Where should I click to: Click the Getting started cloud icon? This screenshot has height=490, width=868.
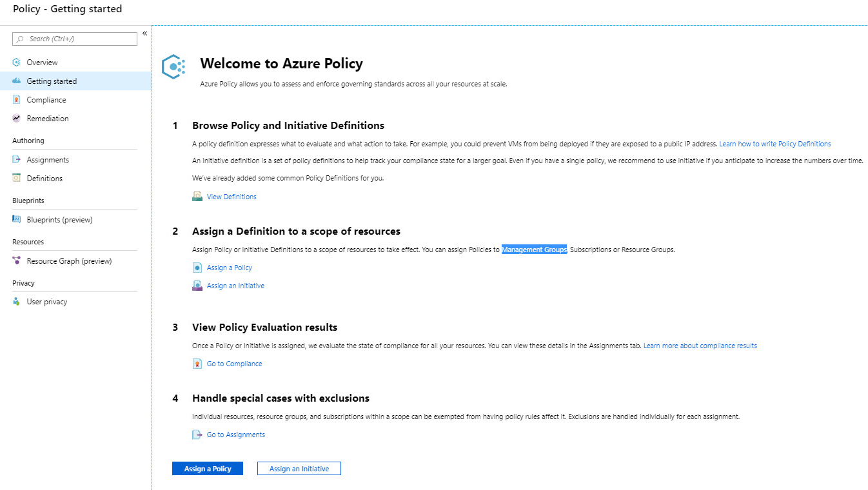[17, 81]
